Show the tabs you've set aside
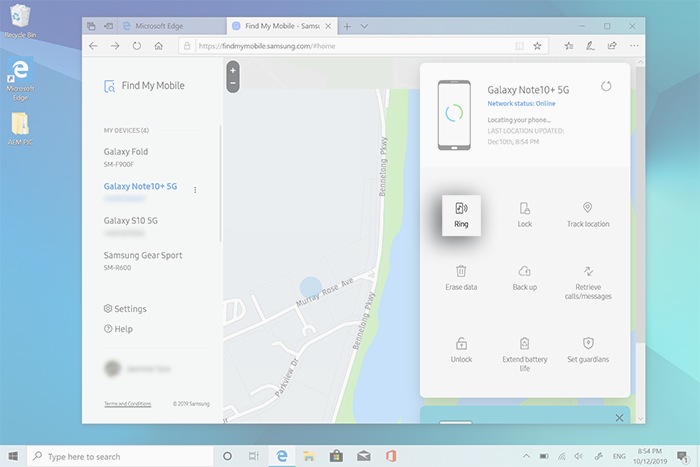Image resolution: width=700 pixels, height=467 pixels. click(91, 26)
